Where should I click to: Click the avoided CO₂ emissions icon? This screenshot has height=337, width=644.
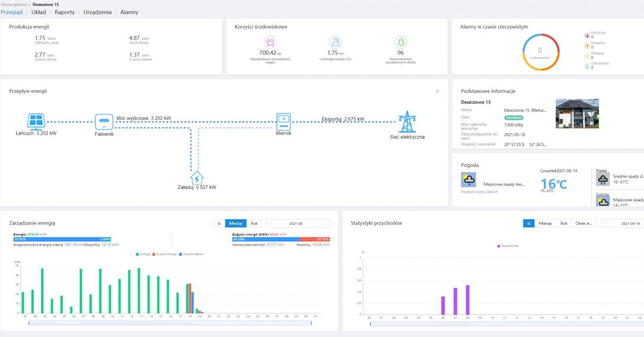[336, 42]
